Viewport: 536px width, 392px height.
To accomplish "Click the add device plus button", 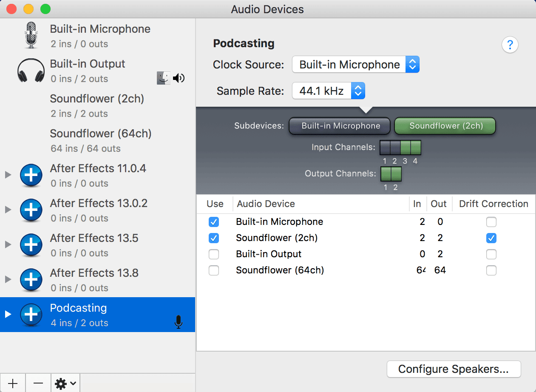I will click(x=13, y=383).
